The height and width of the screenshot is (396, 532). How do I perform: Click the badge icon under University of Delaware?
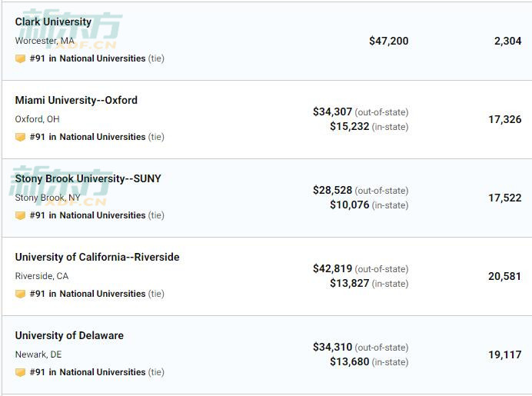(x=20, y=372)
